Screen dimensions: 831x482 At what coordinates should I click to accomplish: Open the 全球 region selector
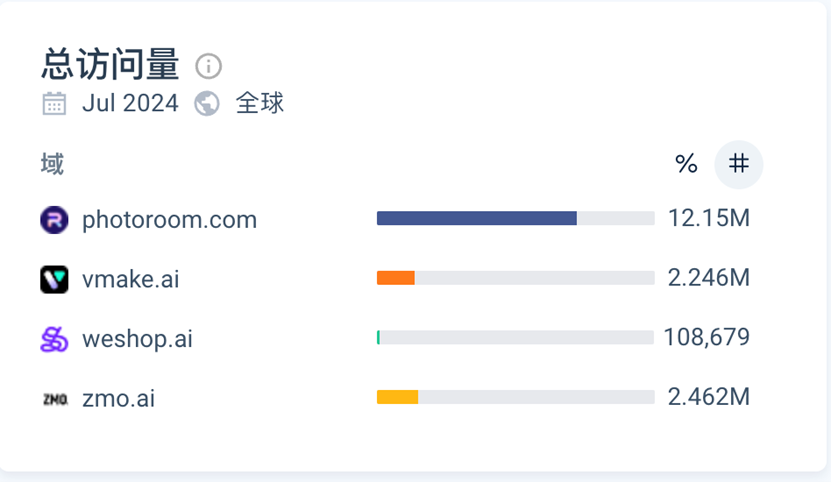(260, 103)
